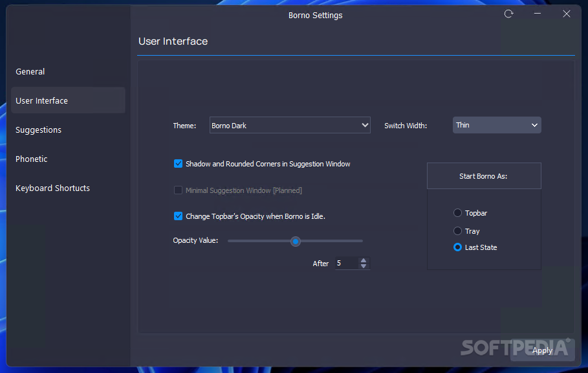Click the Start Borno As header
The height and width of the screenshot is (373, 588).
point(484,176)
